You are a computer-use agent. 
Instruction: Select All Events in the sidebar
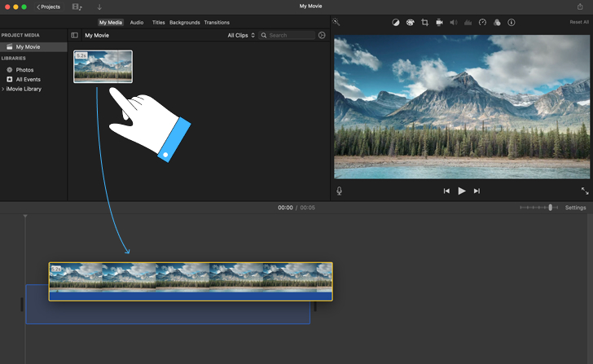(28, 79)
